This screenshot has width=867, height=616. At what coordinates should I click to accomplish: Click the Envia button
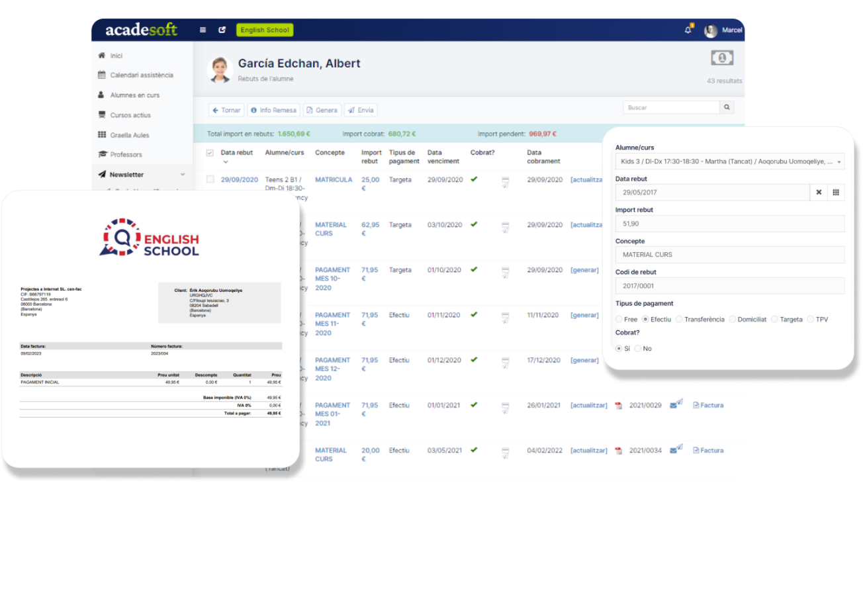click(x=361, y=110)
